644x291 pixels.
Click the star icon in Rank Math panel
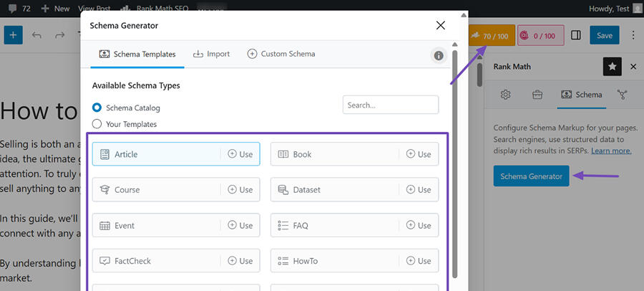612,67
